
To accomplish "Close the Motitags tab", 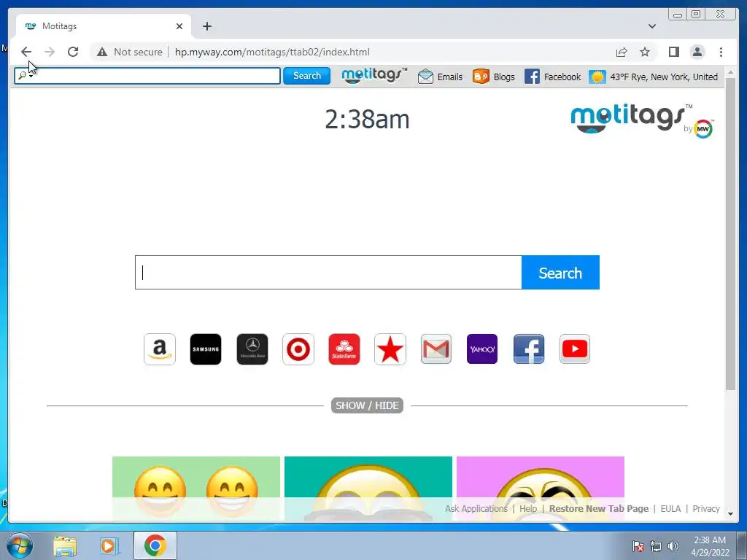I will [179, 26].
